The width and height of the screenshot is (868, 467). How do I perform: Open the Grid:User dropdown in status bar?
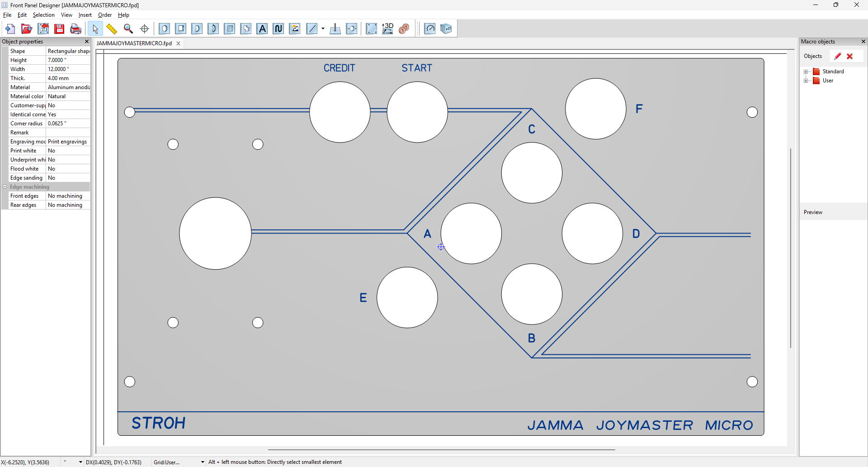[x=202, y=462]
